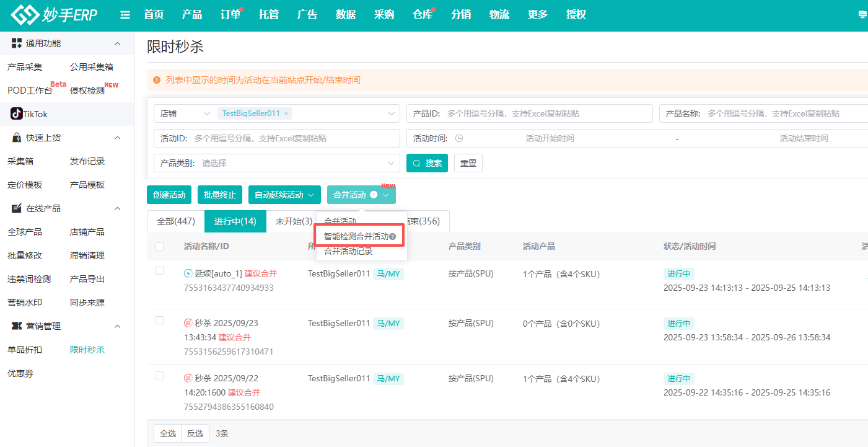
Task: Click the TikTok icon in sidebar
Action: (x=16, y=114)
